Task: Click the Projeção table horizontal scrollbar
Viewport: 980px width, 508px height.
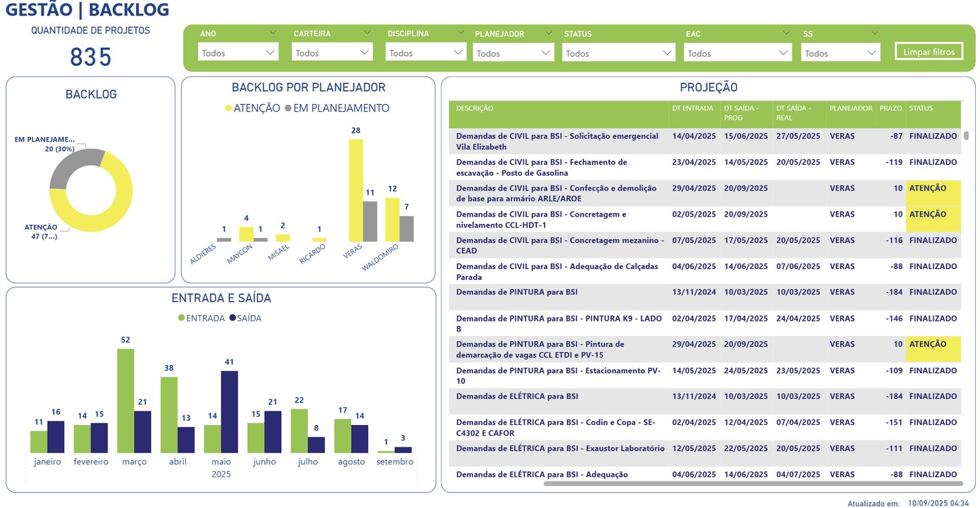Action: tap(753, 484)
